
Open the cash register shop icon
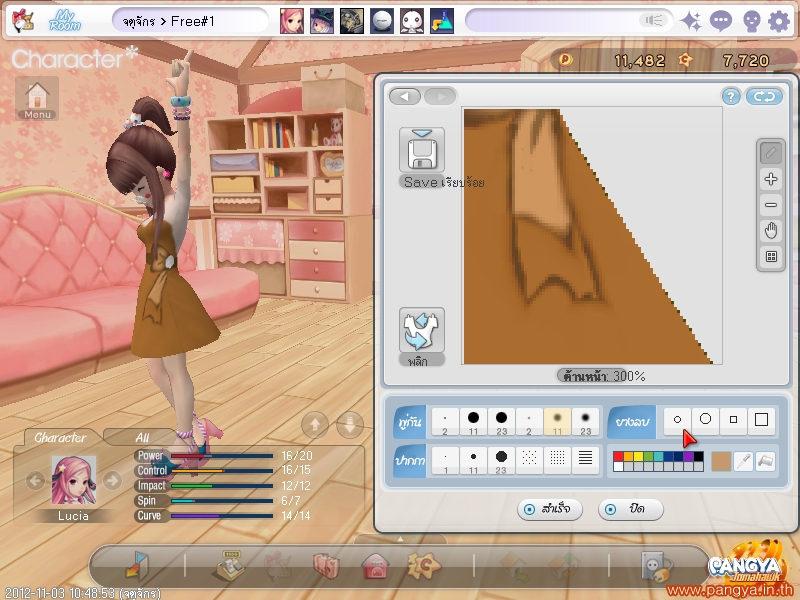(x=230, y=566)
